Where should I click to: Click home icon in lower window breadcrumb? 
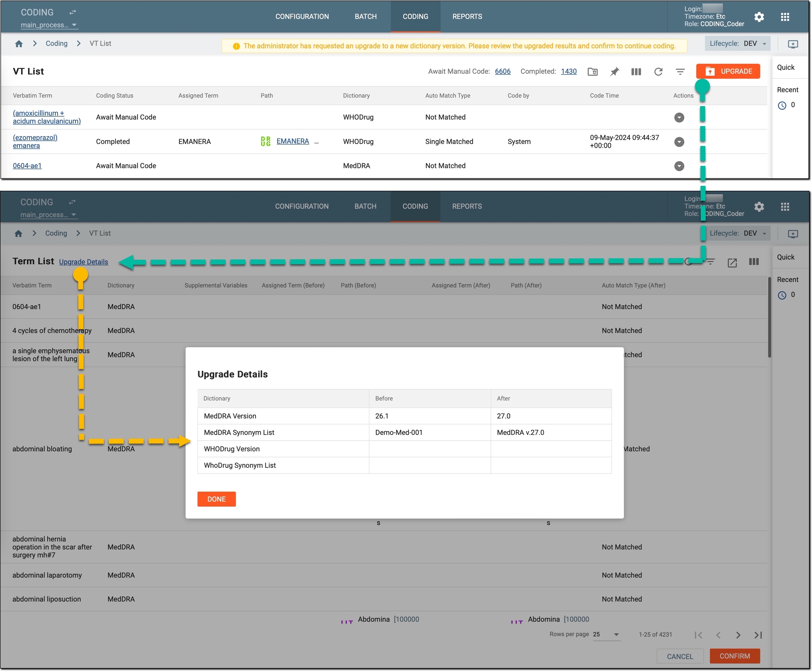click(18, 233)
